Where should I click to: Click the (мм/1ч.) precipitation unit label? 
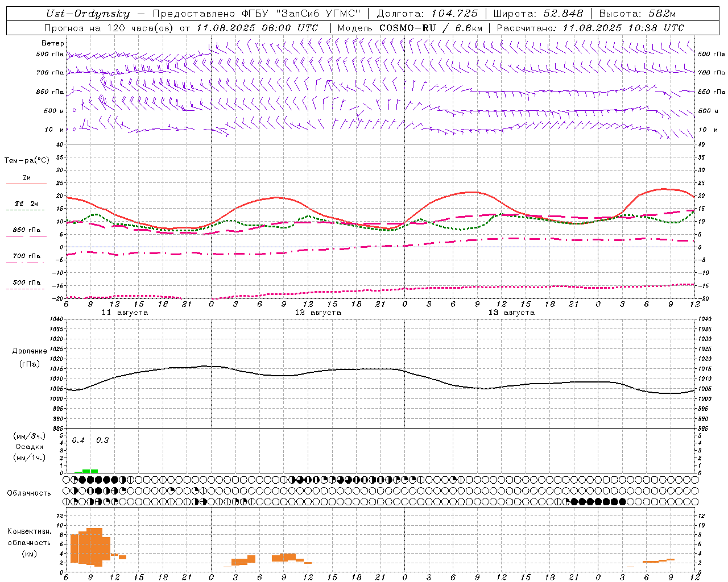(x=30, y=458)
